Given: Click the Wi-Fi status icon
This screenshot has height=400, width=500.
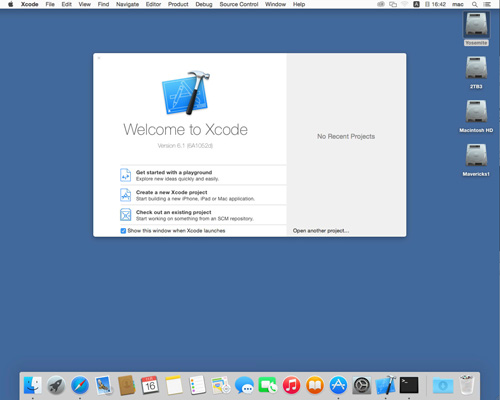Looking at the screenshot, I should point(405,4).
